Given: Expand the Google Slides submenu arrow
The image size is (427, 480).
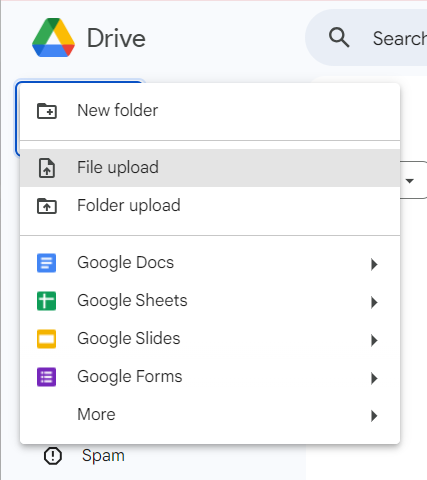Looking at the screenshot, I should pyautogui.click(x=374, y=340).
